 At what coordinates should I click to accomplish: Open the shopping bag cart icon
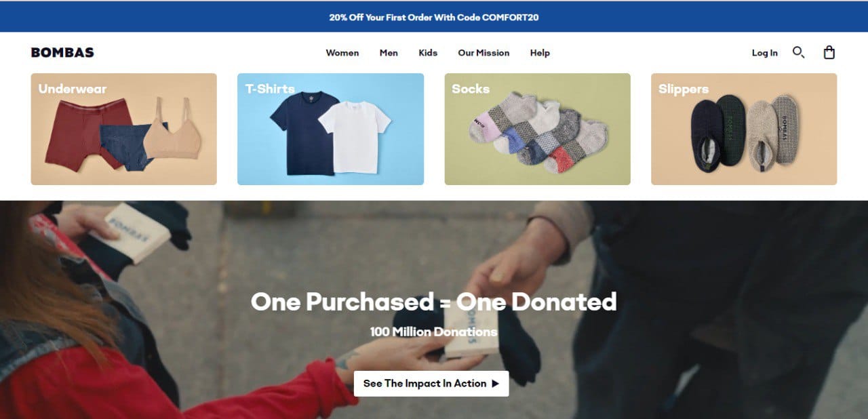click(829, 52)
